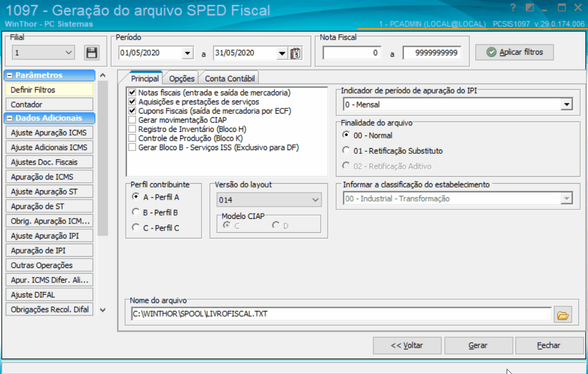
Task: Open Definir Filtros in the sidebar
Action: pyautogui.click(x=49, y=90)
